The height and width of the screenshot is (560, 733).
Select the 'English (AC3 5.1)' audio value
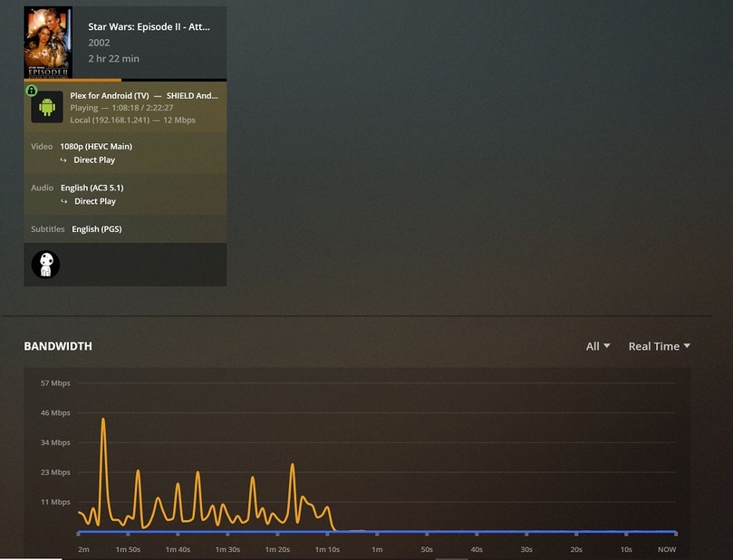(92, 188)
